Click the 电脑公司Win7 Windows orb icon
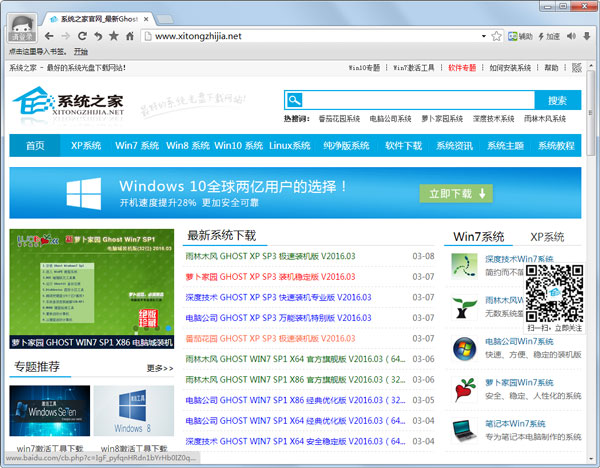 pos(464,349)
